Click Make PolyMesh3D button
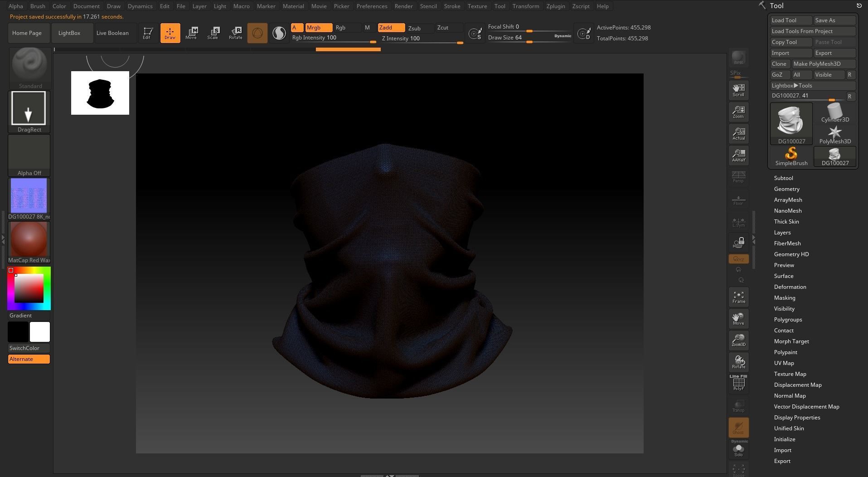Viewport: 868px width, 477px height. 823,64
